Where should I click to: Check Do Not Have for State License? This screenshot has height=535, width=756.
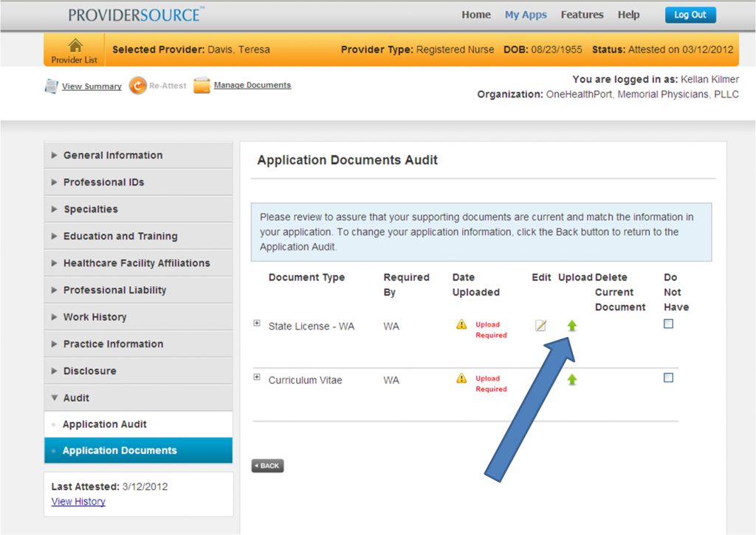tap(669, 324)
